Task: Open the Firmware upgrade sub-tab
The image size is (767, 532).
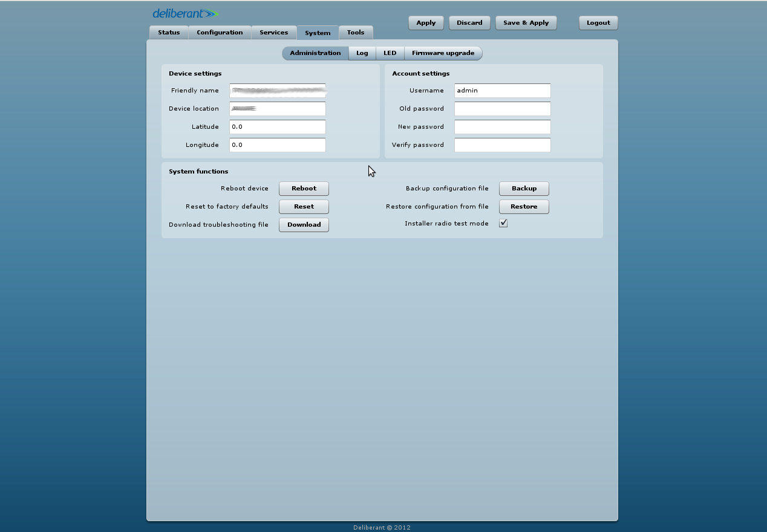Action: pyautogui.click(x=443, y=53)
